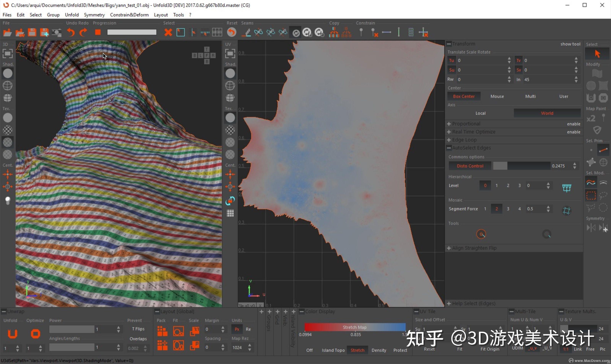611x364 pixels.
Task: Click the Optimize icon in Unwrap panel
Action: tap(35, 334)
